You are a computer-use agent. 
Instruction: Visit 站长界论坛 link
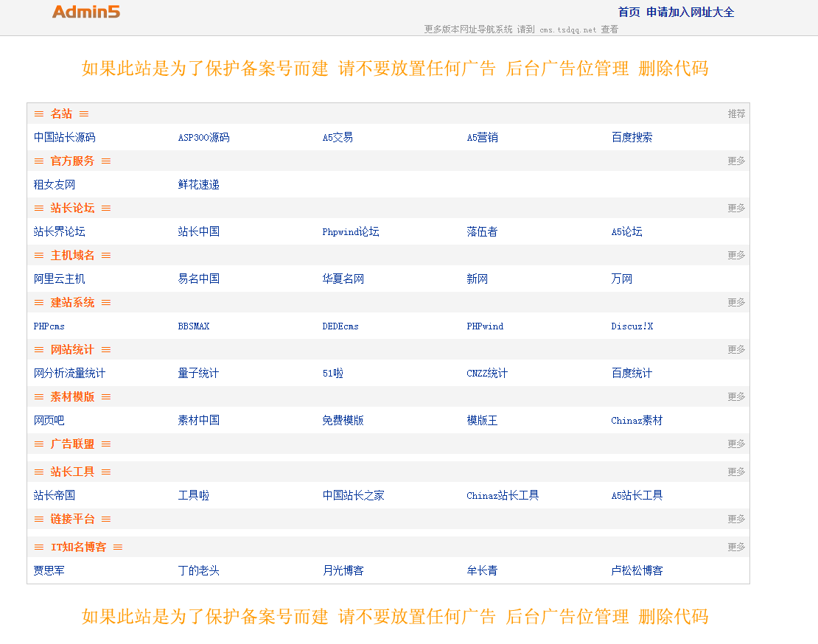point(59,231)
